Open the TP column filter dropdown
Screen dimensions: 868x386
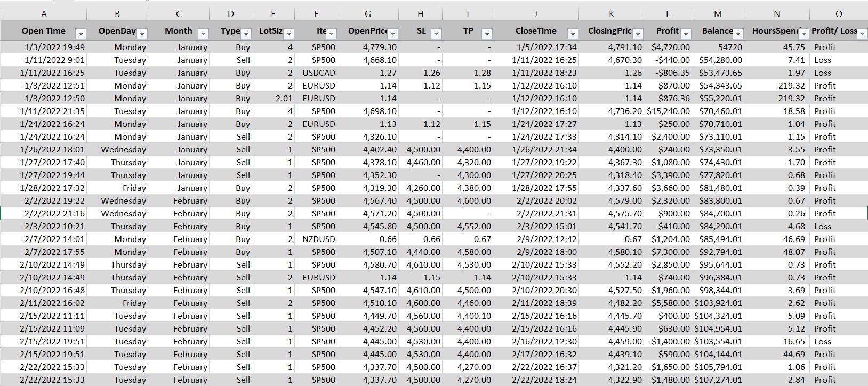pyautogui.click(x=486, y=34)
